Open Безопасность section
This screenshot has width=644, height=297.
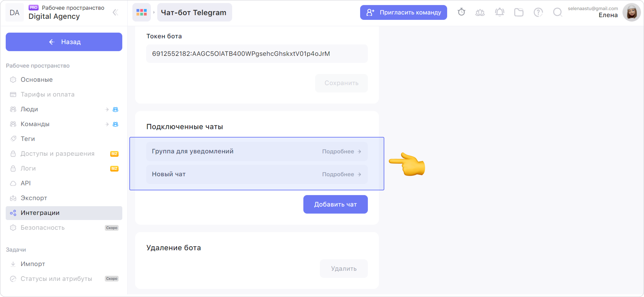click(x=64, y=227)
